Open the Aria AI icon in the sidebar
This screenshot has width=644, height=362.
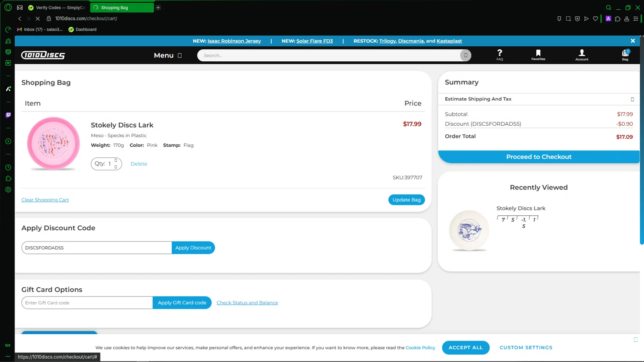tap(8, 89)
